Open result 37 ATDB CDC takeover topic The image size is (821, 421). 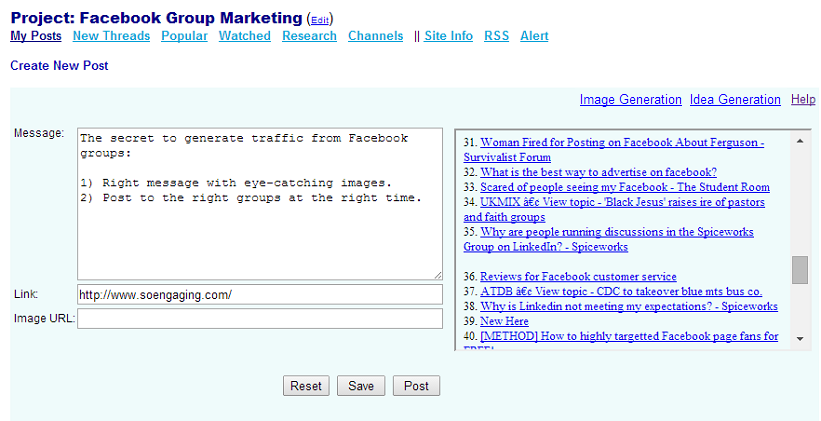coord(621,291)
